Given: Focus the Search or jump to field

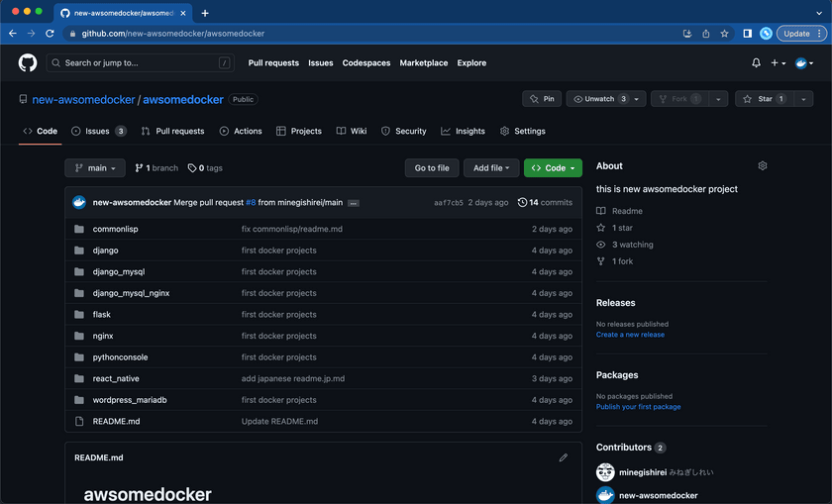Looking at the screenshot, I should pyautogui.click(x=141, y=62).
